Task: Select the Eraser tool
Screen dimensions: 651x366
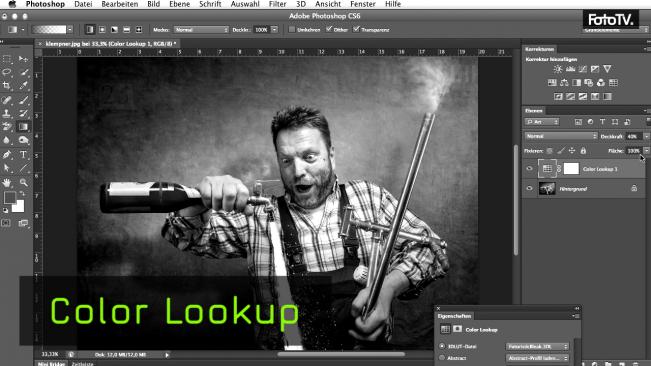Action: [x=7, y=127]
